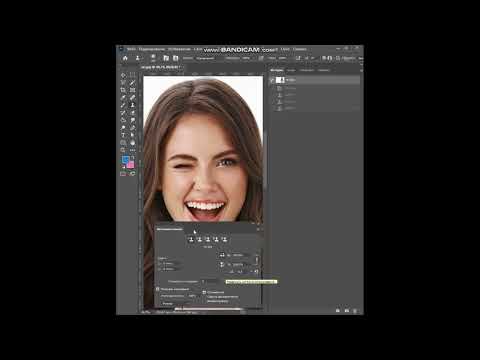Select the Dodge tool
This screenshot has width=480, height=360.
click(x=123, y=127)
